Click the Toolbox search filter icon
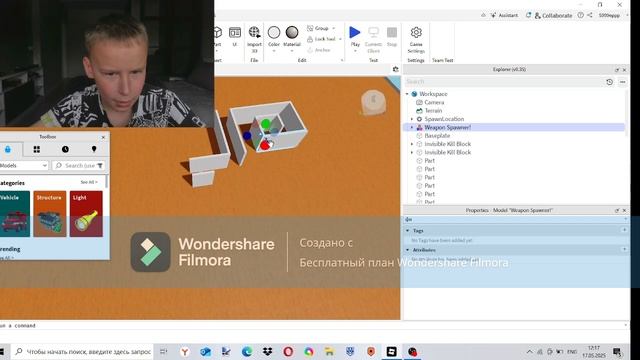The width and height of the screenshot is (640, 360). (100, 166)
